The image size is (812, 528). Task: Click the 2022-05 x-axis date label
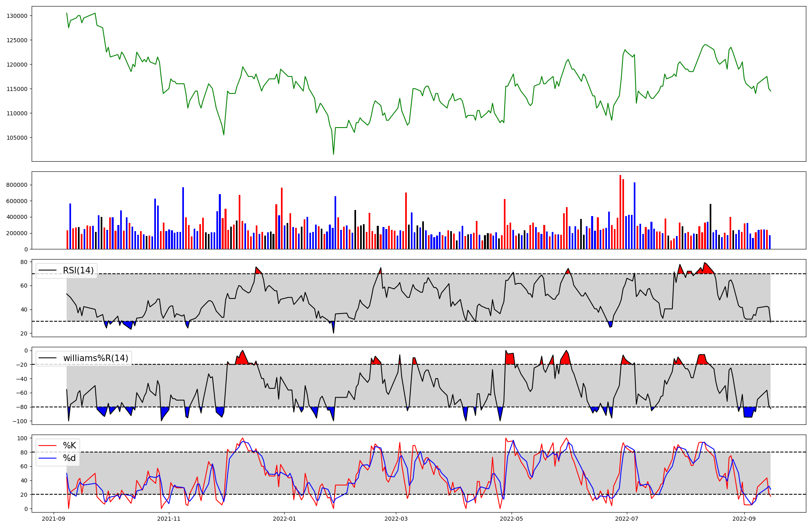click(x=511, y=519)
